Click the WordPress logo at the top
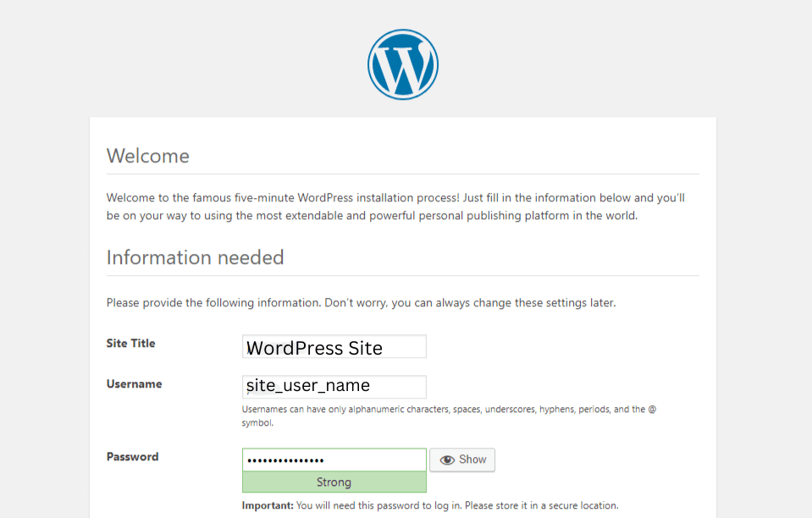 pyautogui.click(x=403, y=64)
